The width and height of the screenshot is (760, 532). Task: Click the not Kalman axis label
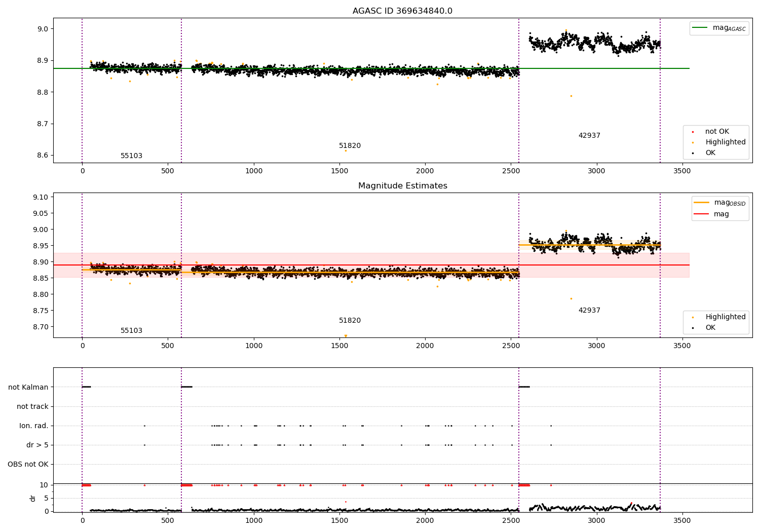[x=28, y=388]
